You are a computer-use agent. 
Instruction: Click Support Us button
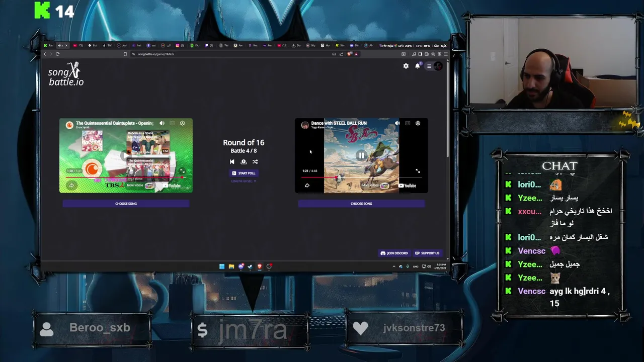[x=427, y=253]
